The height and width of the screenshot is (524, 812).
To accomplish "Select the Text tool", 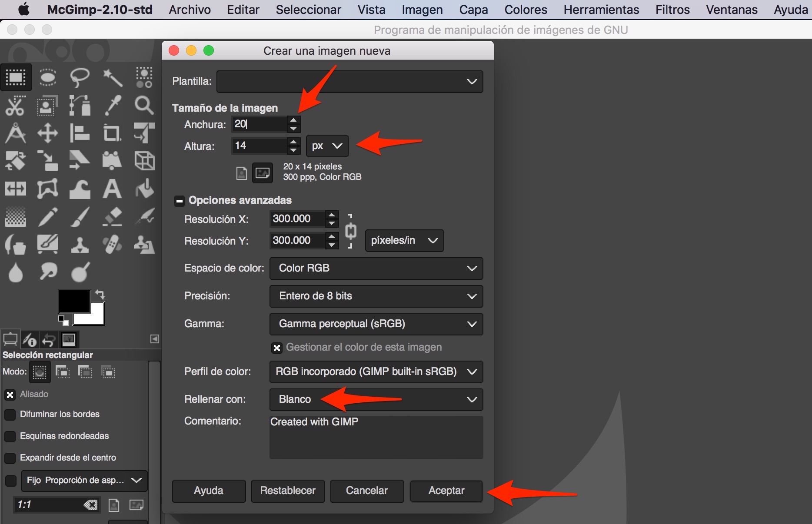I will pyautogui.click(x=112, y=189).
